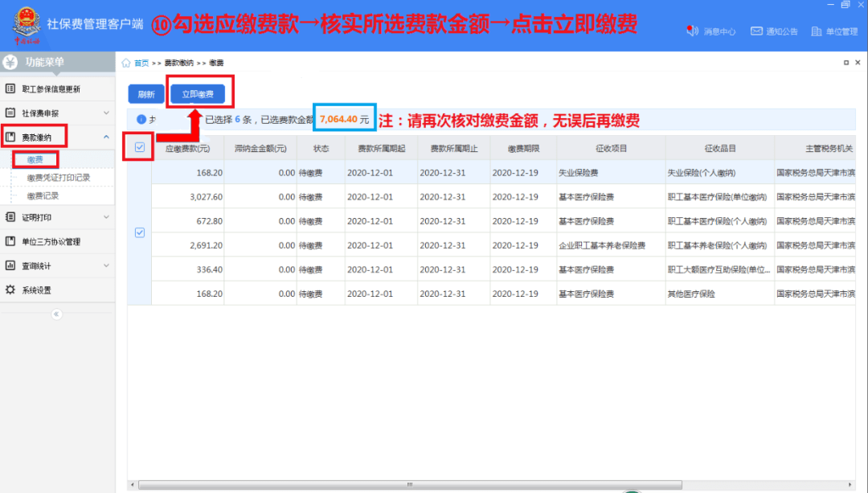Expand the 证明打印 menu section
This screenshot has width=868, height=493.
point(50,218)
